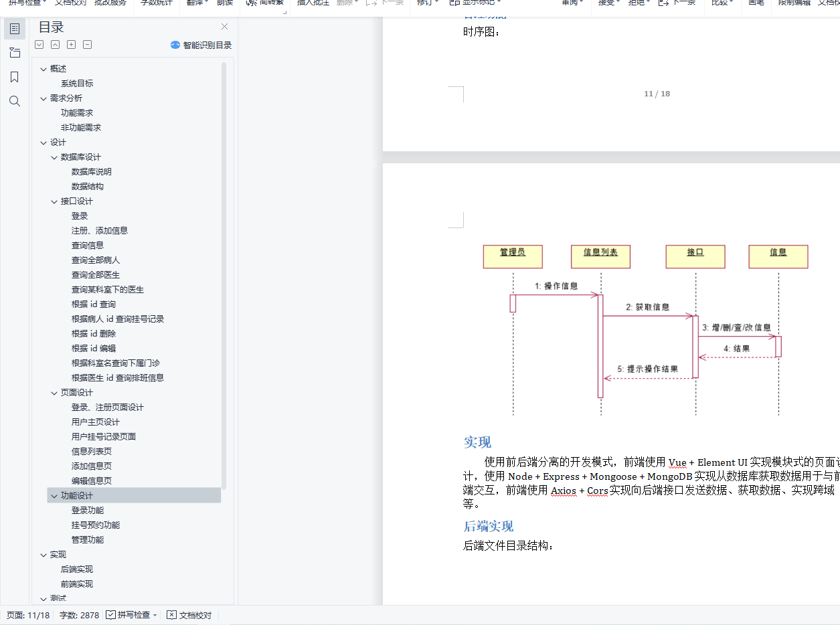Open the chapter navigation sidebar icon
The width and height of the screenshot is (840, 625).
[15, 53]
